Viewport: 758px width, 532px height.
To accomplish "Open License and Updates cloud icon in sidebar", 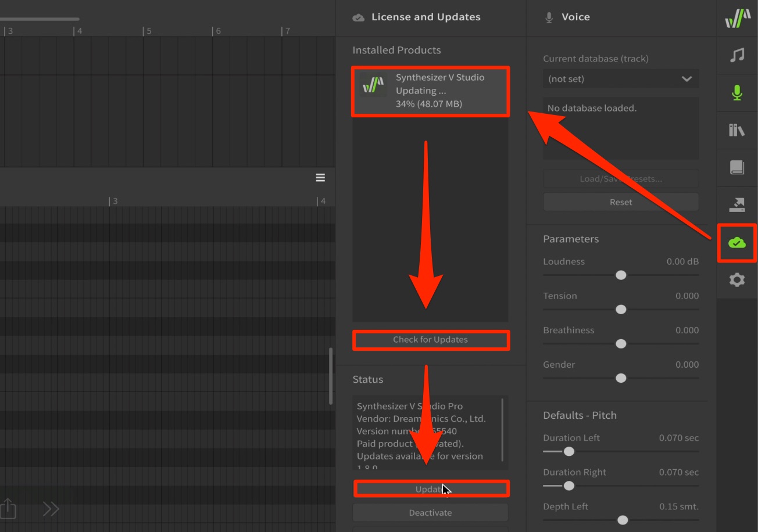I will pyautogui.click(x=737, y=243).
